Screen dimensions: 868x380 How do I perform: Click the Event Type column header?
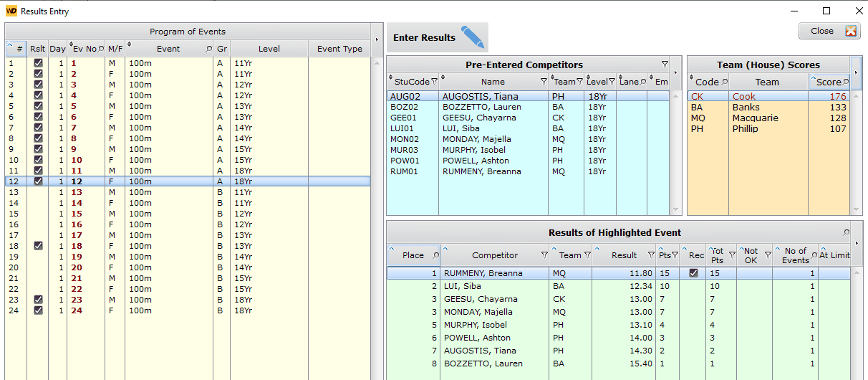click(x=339, y=49)
